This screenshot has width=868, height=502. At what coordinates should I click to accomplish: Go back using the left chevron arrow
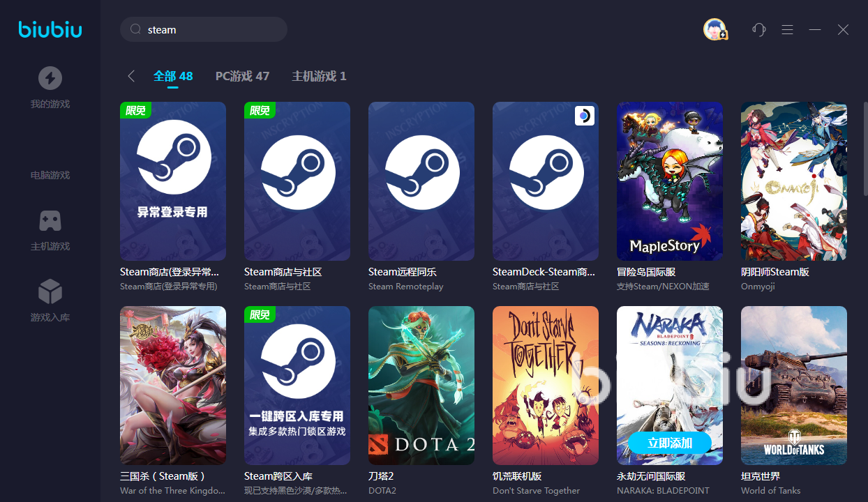(130, 76)
